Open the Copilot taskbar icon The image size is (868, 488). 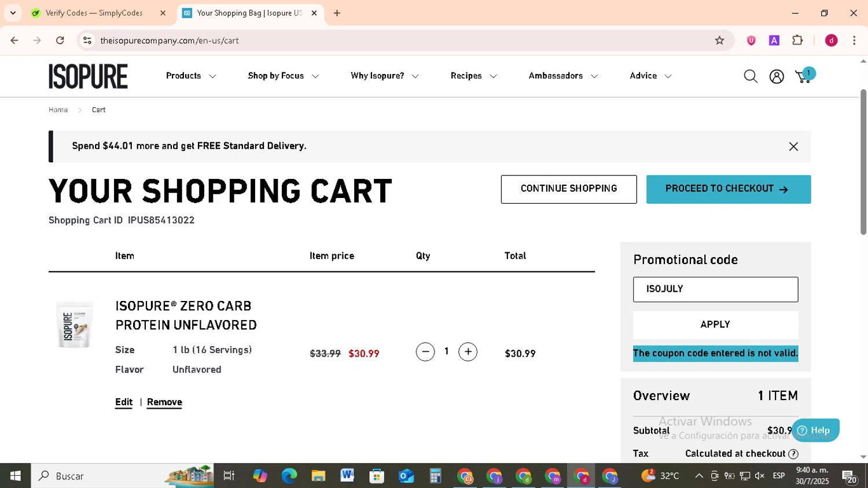(260, 476)
